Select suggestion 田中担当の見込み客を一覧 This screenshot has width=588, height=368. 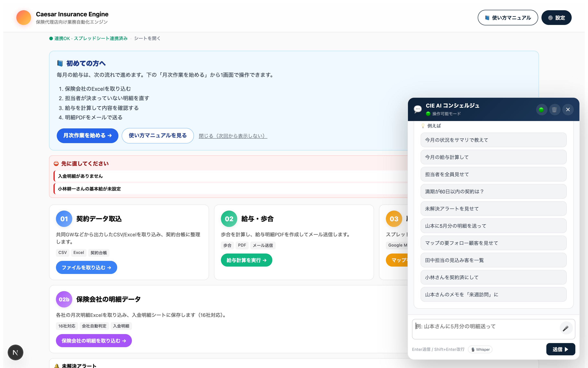click(493, 260)
